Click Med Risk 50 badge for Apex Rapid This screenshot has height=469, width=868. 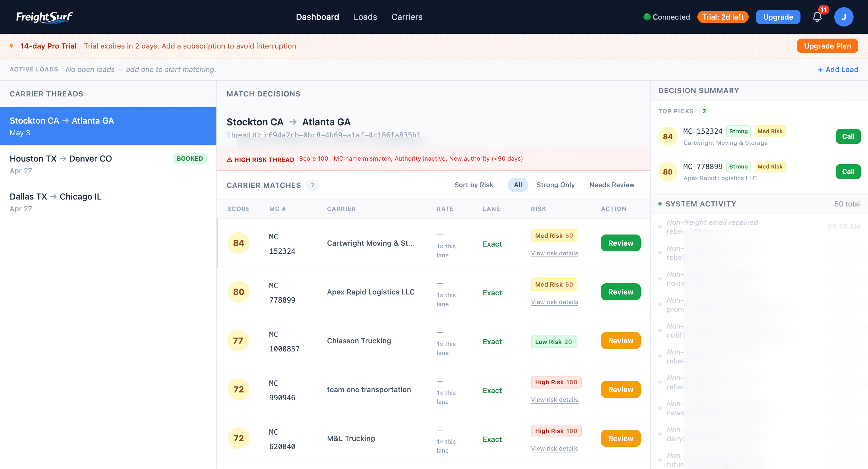tap(554, 284)
